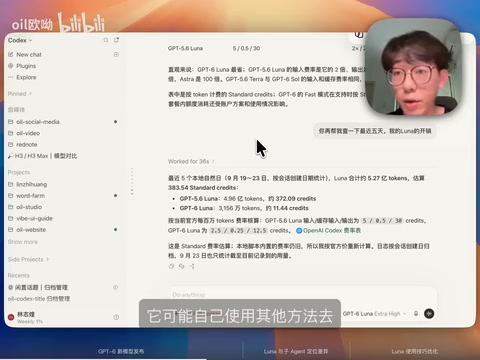Click the presenter webcam thumbnail
Viewport: 480px width, 360px height.
tap(413, 68)
